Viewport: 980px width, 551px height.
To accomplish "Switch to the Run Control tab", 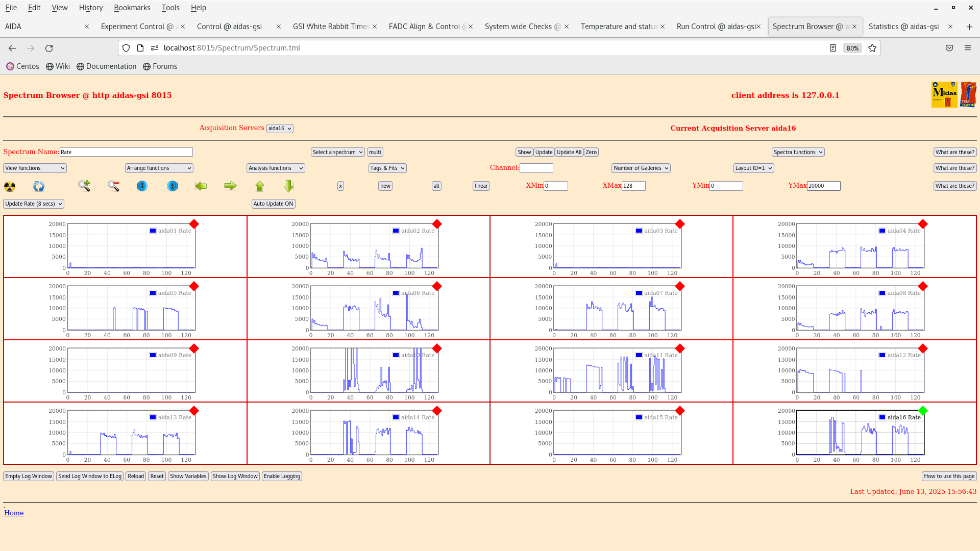I will click(x=716, y=27).
